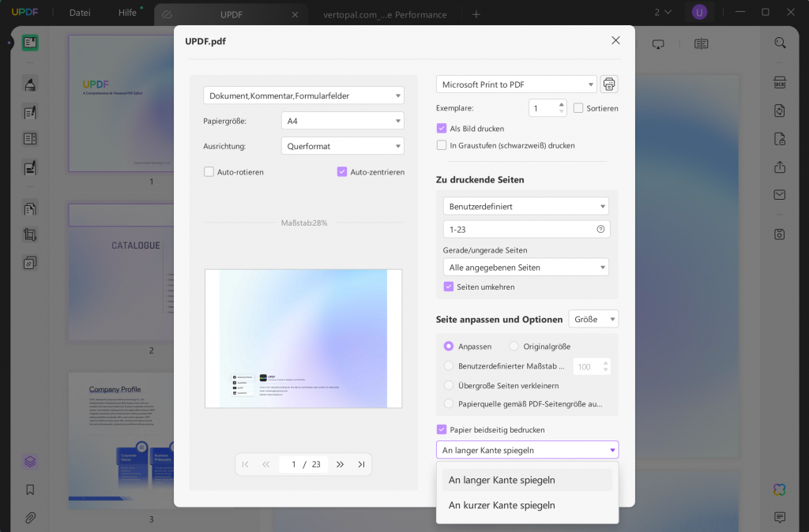
Task: Select Papierquelle gemäß PDF-Seitengröße option
Action: [x=449, y=403]
